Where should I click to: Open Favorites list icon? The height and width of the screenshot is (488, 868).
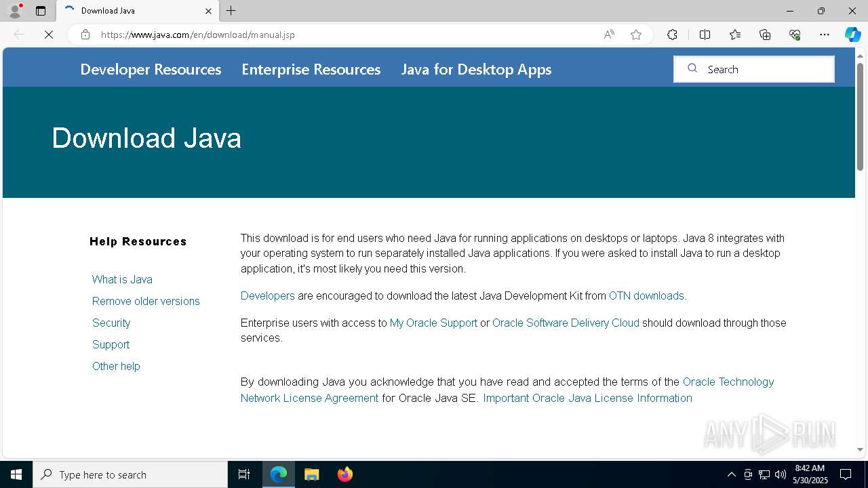pyautogui.click(x=735, y=35)
